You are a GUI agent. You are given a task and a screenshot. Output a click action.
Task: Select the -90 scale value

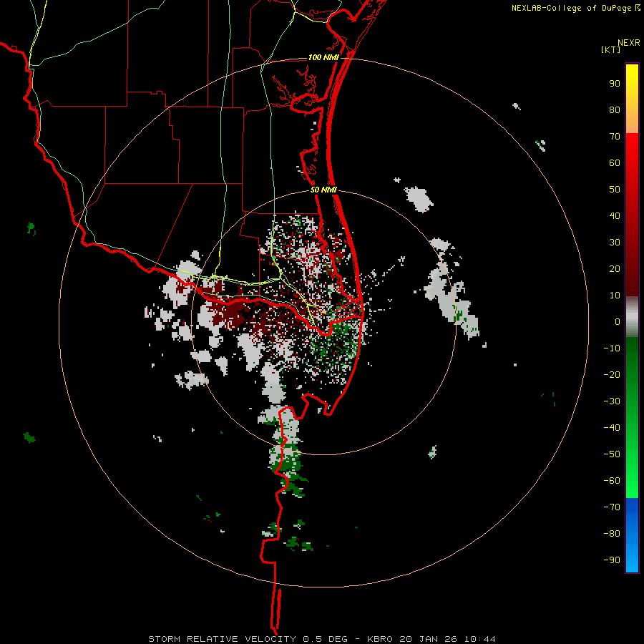point(612,560)
